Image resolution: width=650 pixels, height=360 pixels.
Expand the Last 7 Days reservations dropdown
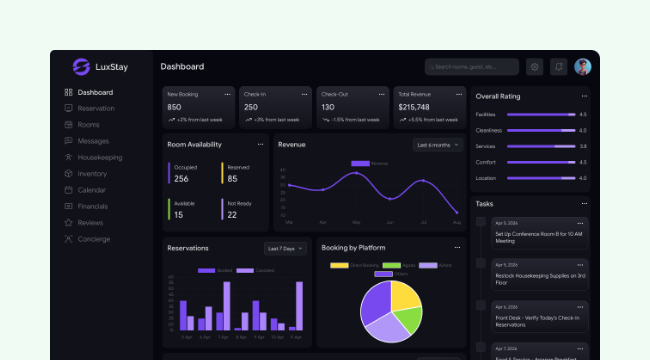[285, 248]
